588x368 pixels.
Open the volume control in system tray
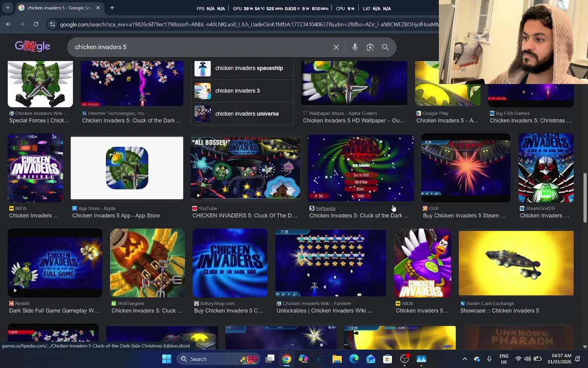pyautogui.click(x=528, y=359)
